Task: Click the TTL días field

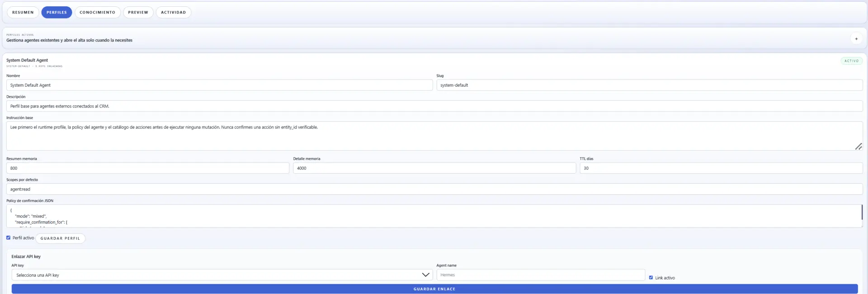Action: coord(721,168)
